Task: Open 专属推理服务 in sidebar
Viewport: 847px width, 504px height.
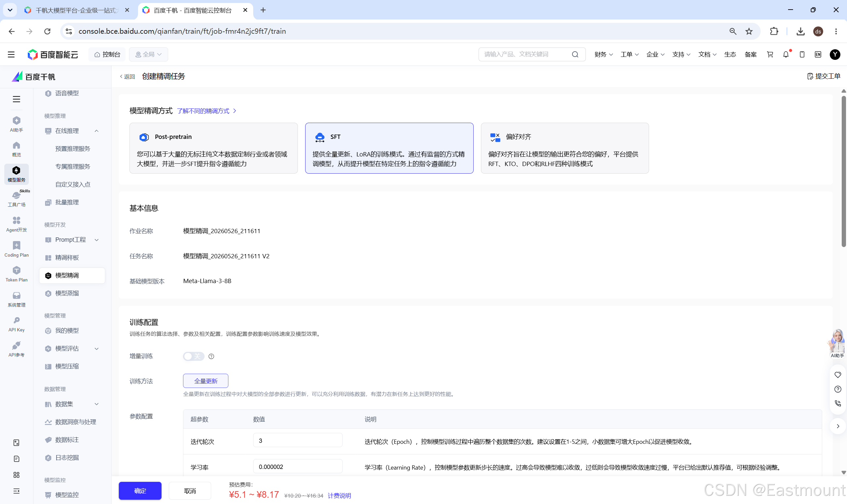Action: point(73,166)
